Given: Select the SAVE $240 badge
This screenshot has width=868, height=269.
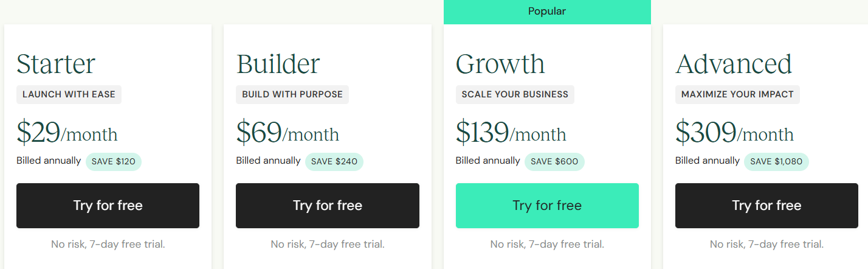Looking at the screenshot, I should point(334,161).
